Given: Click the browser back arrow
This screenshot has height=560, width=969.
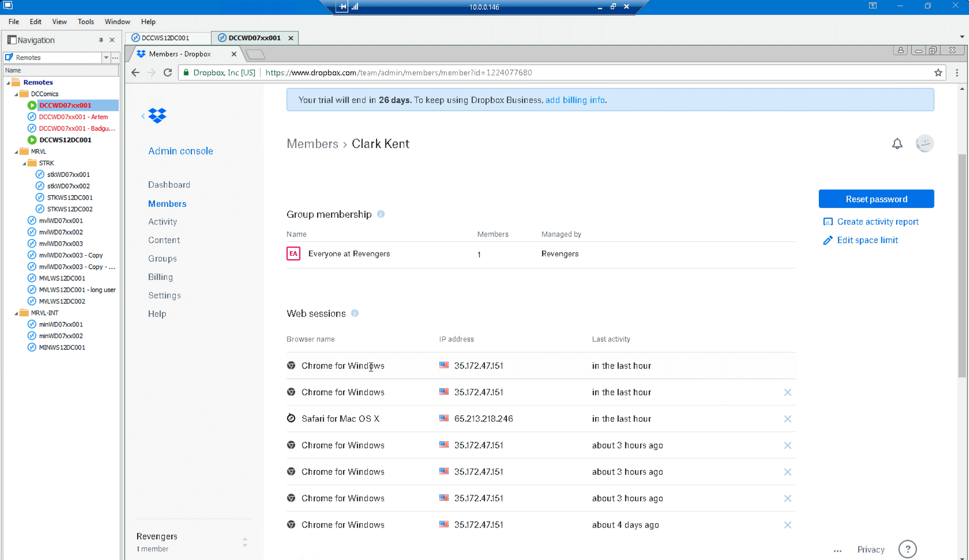Looking at the screenshot, I should point(135,73).
